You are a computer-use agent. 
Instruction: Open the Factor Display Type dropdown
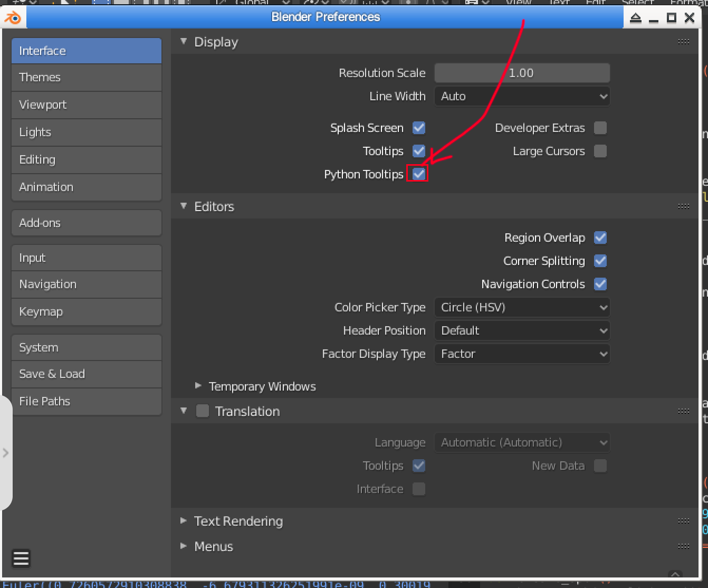[522, 354]
